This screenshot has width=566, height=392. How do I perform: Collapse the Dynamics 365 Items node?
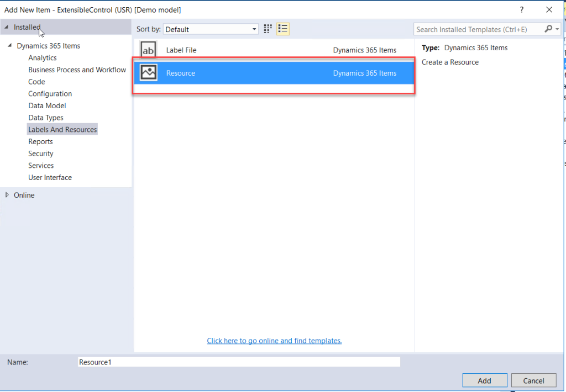click(10, 45)
